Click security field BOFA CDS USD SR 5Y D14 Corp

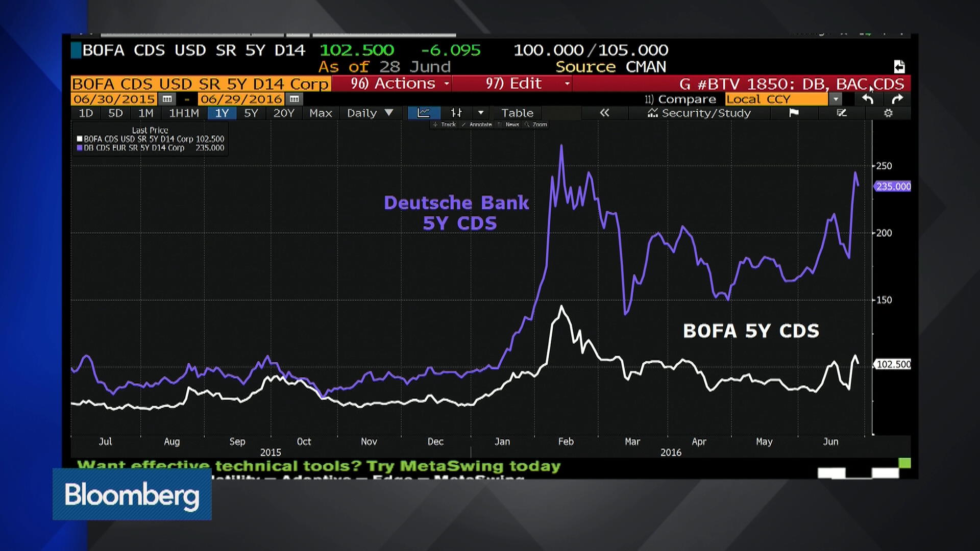pos(201,84)
